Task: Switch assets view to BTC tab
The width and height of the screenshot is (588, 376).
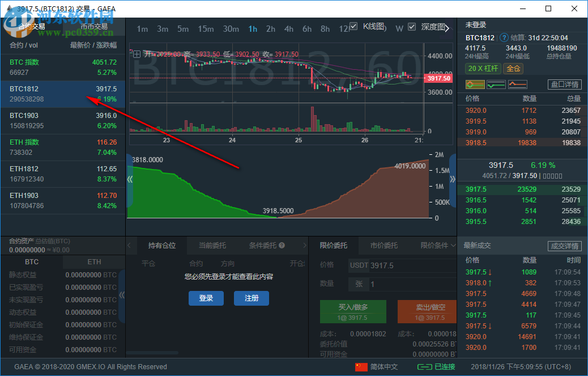Action: click(32, 262)
